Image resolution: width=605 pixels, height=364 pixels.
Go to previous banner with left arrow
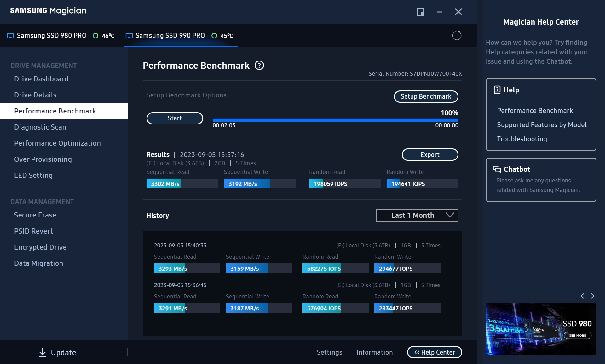[582, 296]
